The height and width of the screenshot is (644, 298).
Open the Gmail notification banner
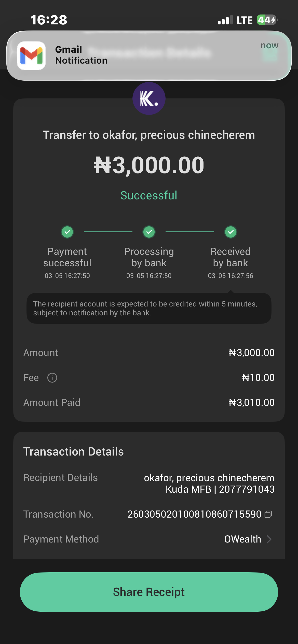click(x=149, y=56)
